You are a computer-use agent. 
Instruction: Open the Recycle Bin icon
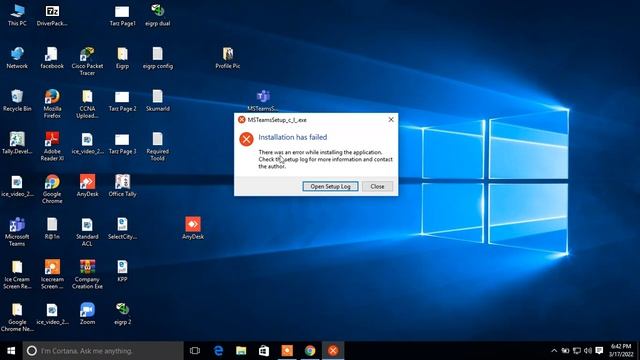click(x=17, y=101)
